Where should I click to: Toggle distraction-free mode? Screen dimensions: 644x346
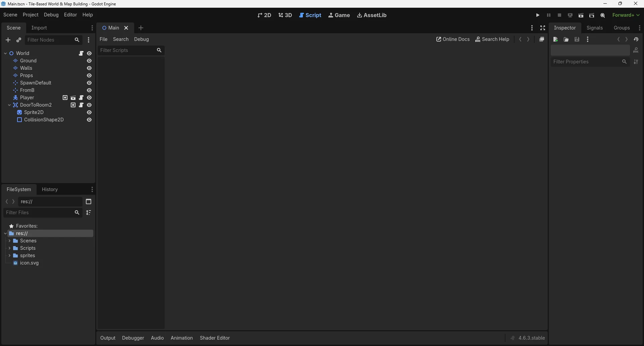tap(543, 28)
